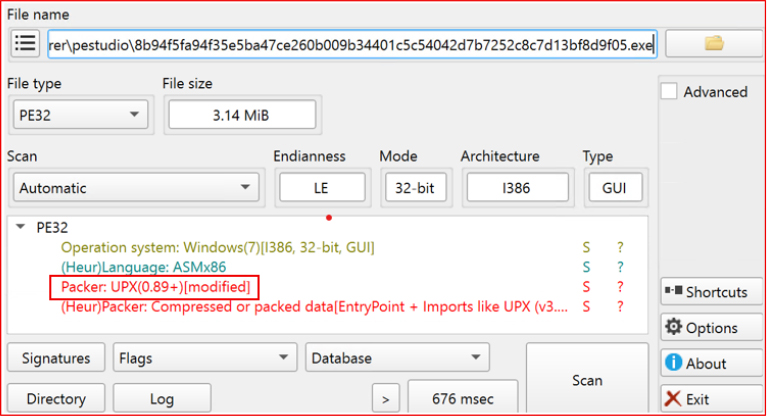Enable the Advanced checkbox

[669, 92]
